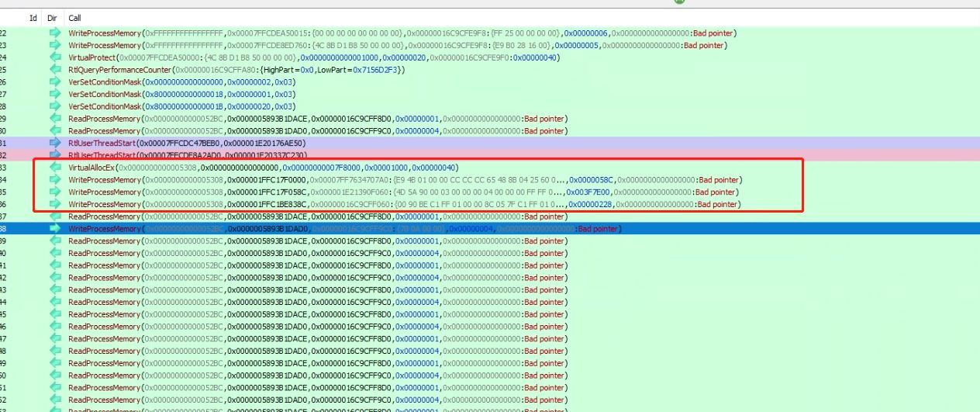The image size is (980, 412).
Task: Click the arrow icon on ReadProcessMemory row 49
Action: (x=55, y=363)
